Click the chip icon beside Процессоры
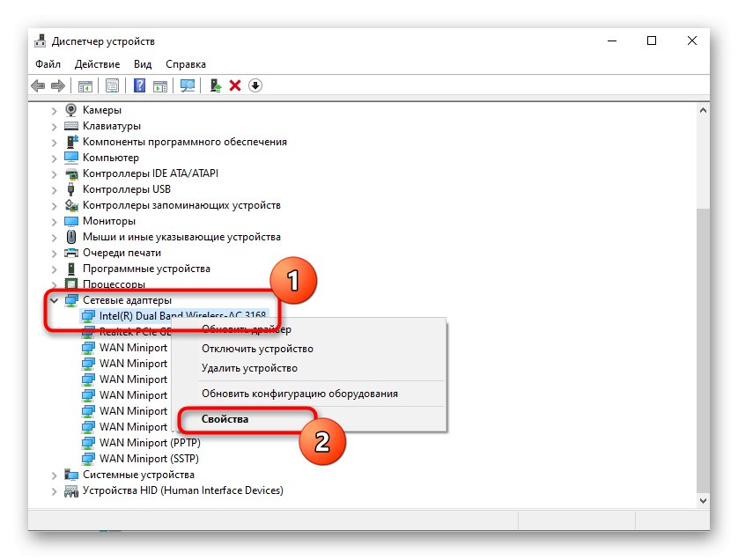This screenshot has width=738, height=560. pos(71,284)
